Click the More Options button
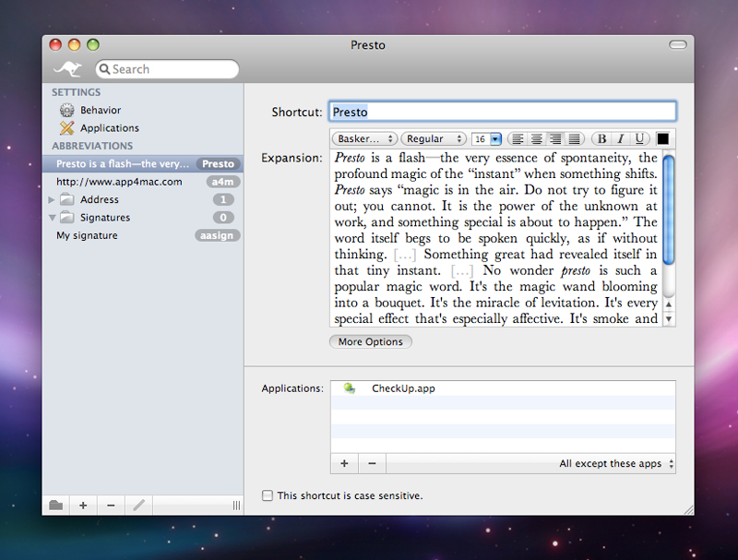 click(371, 341)
